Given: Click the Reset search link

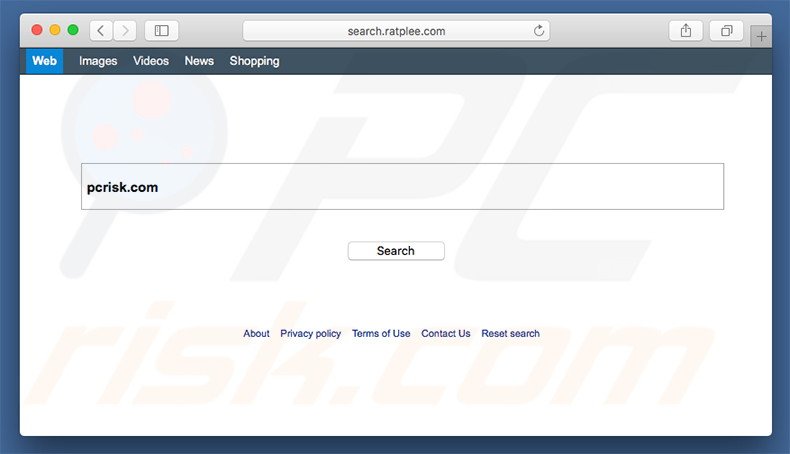Looking at the screenshot, I should click(510, 334).
